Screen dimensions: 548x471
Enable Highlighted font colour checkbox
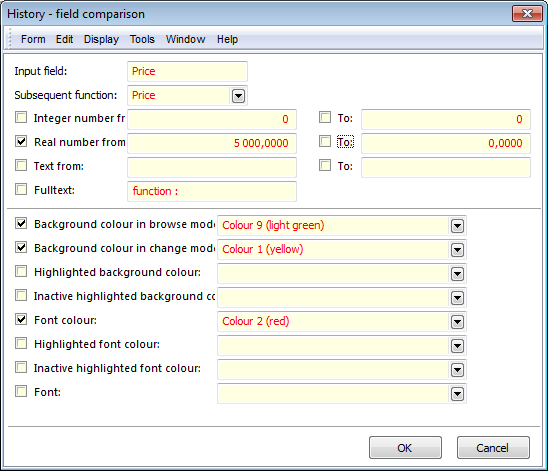click(21, 343)
